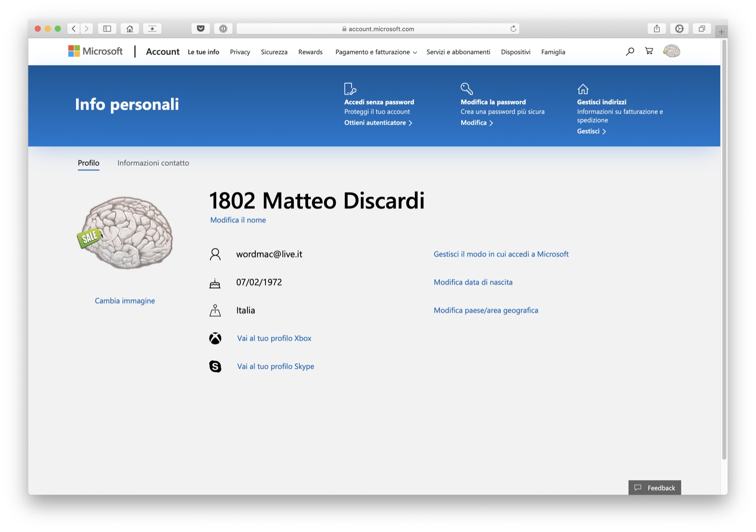Click Cambia immagine link
Image resolution: width=756 pixels, height=532 pixels.
125,301
